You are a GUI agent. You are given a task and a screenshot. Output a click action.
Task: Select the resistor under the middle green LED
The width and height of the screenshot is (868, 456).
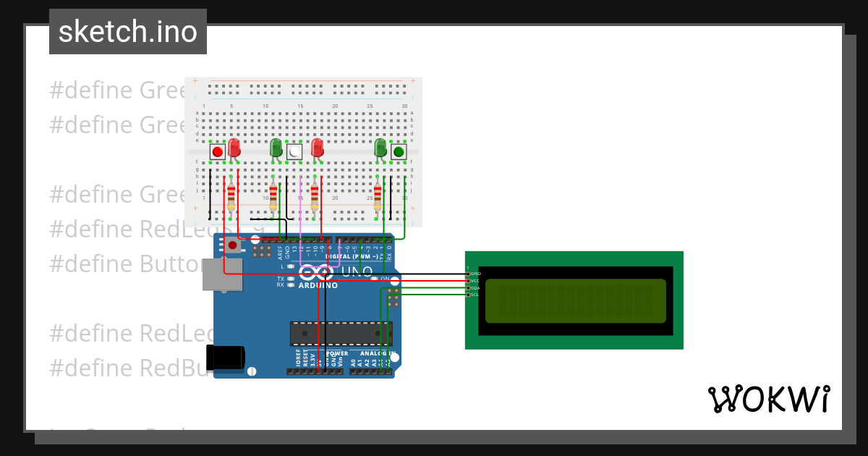(x=273, y=196)
